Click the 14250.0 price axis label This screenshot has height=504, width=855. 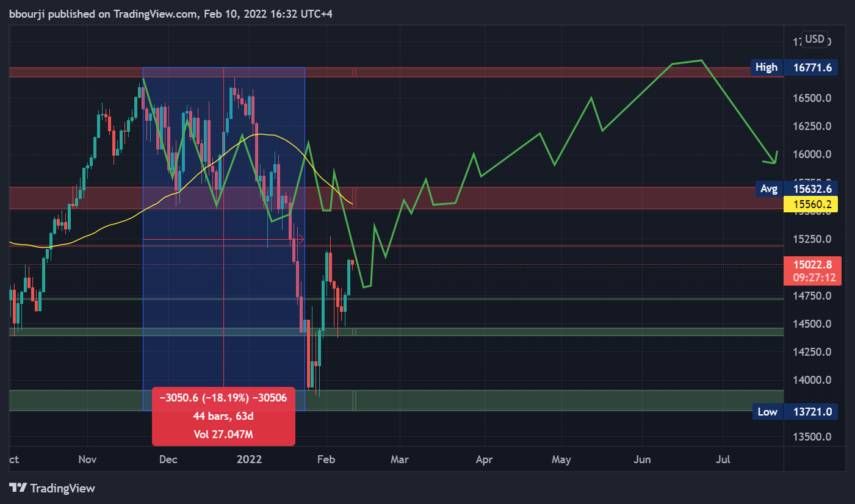[x=812, y=352]
